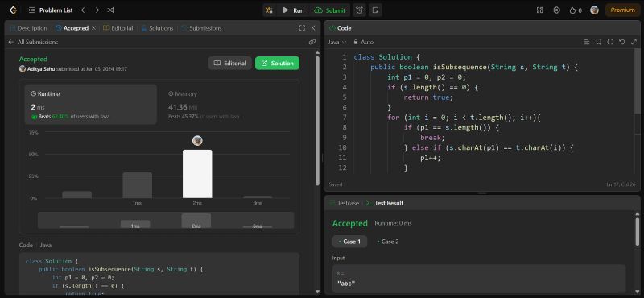This screenshot has width=644, height=298.
Task: Click line 11 'p1++;' in editor
Action: click(430, 157)
